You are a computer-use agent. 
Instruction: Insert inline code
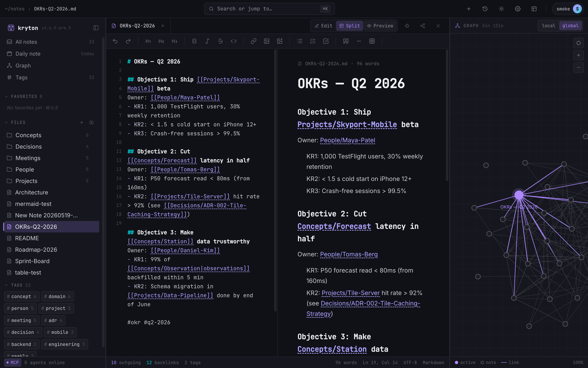point(234,41)
